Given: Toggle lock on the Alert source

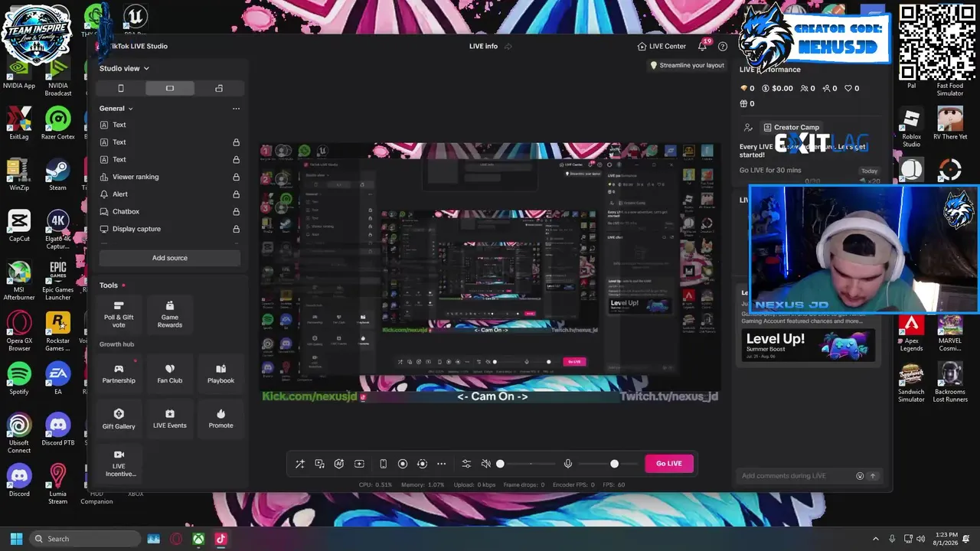Looking at the screenshot, I should (x=237, y=194).
